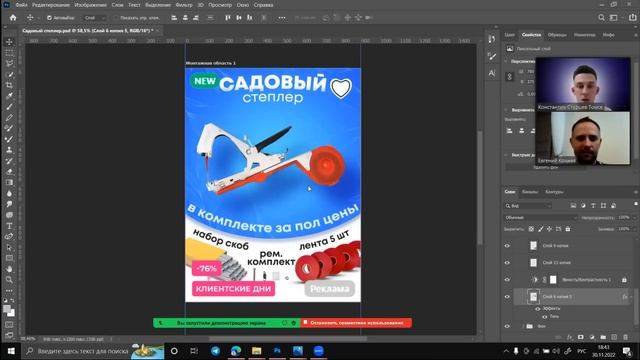640x360 pixels.
Task: Collapse the Выровнять section in Properties
Action: (506, 110)
